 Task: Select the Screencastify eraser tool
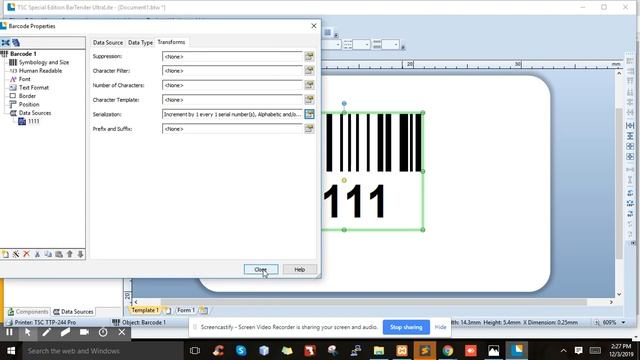coord(65,332)
